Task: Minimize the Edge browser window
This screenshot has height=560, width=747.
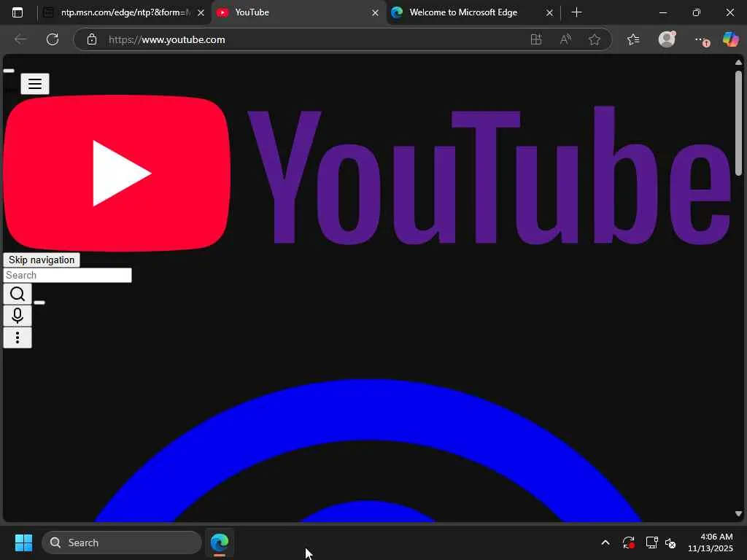Action: pos(662,12)
